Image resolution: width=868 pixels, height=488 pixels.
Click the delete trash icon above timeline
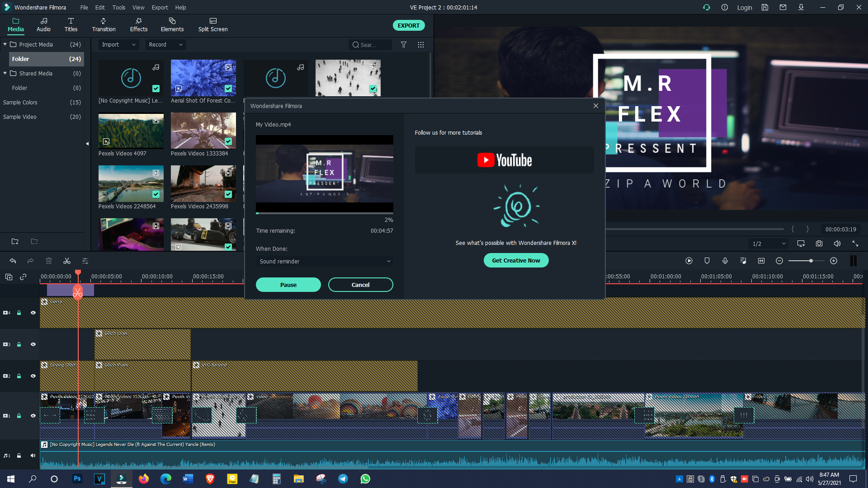[49, 261]
